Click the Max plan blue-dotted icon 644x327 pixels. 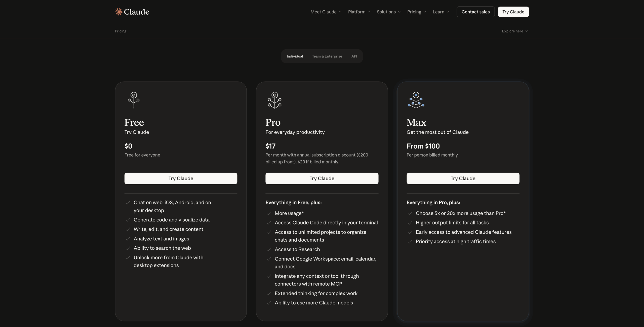[x=416, y=100]
